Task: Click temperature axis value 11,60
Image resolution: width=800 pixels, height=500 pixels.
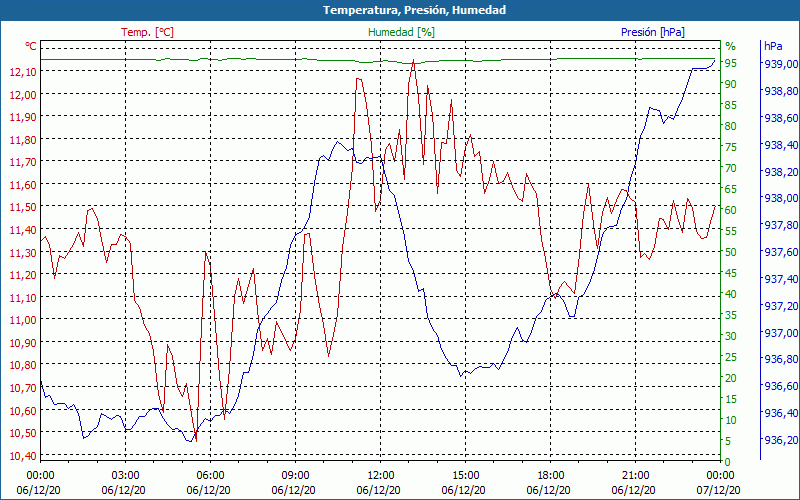Action: [x=23, y=185]
